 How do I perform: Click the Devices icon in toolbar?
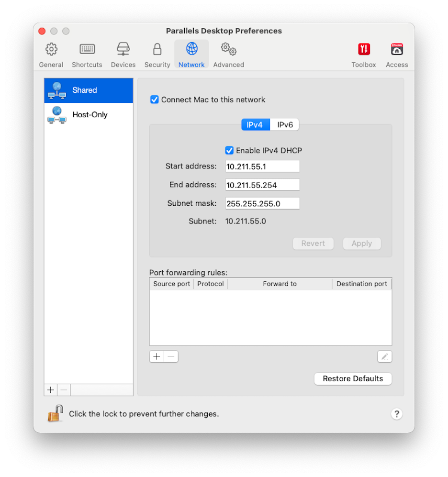(123, 49)
